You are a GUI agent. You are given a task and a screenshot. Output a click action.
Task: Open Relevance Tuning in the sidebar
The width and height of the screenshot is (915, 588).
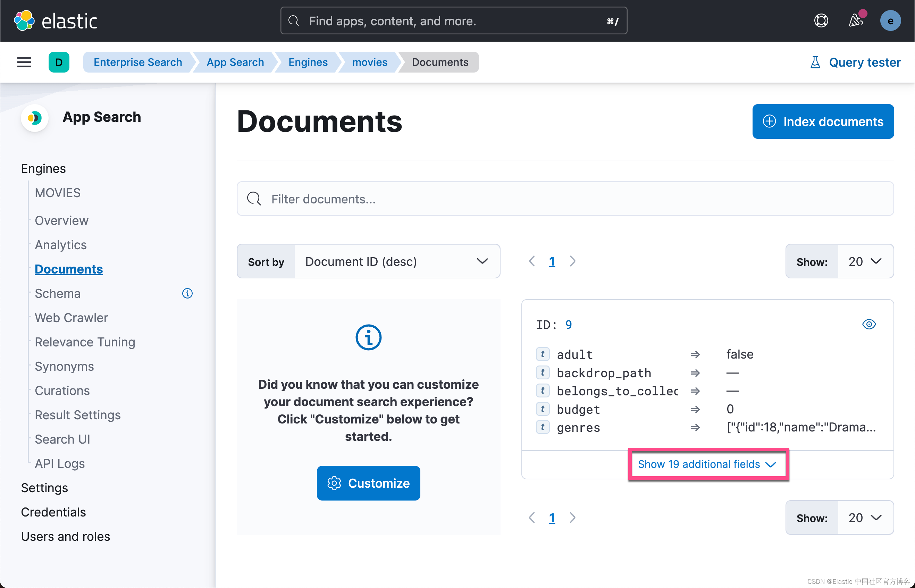[85, 342]
